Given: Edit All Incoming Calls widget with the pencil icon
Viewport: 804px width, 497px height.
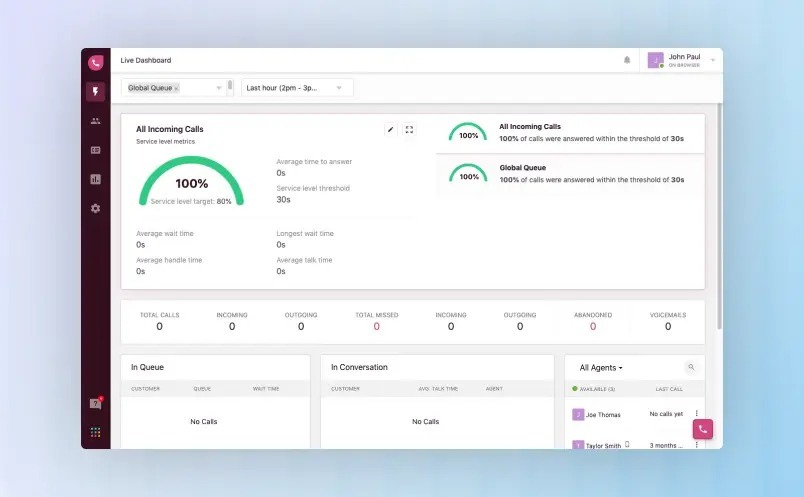Looking at the screenshot, I should pos(391,130).
